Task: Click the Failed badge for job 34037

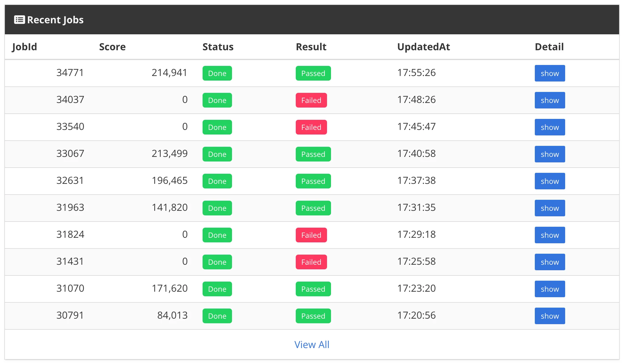Action: [311, 100]
